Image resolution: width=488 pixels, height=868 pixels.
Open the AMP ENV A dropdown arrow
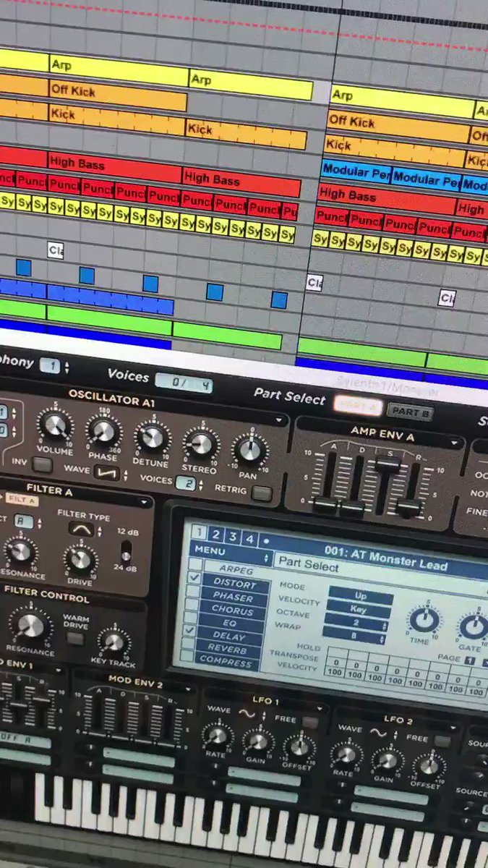pos(455,443)
